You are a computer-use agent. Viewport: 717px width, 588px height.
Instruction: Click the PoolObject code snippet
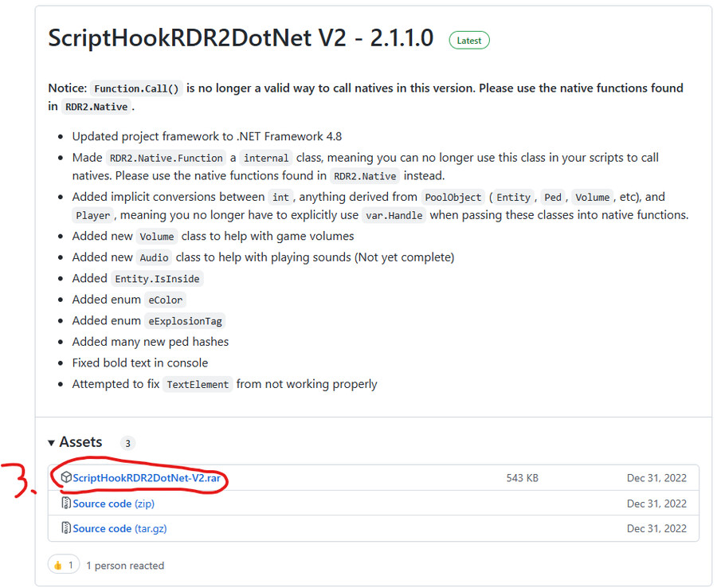pos(452,197)
